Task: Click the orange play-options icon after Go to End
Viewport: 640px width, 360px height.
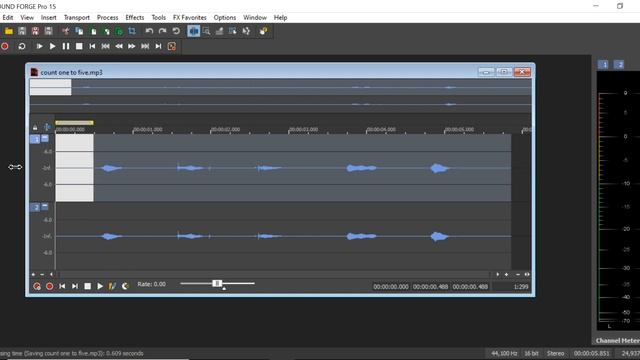Action: (172, 47)
